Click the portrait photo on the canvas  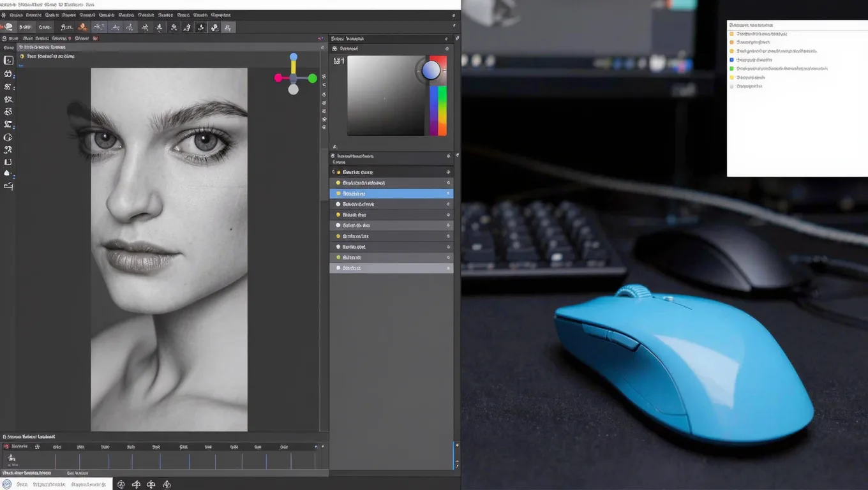(x=169, y=249)
